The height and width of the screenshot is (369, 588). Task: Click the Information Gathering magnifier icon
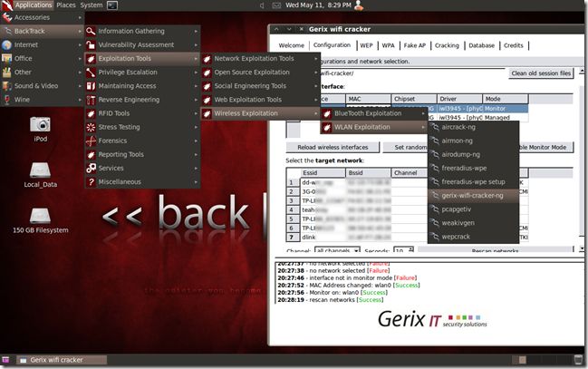91,31
